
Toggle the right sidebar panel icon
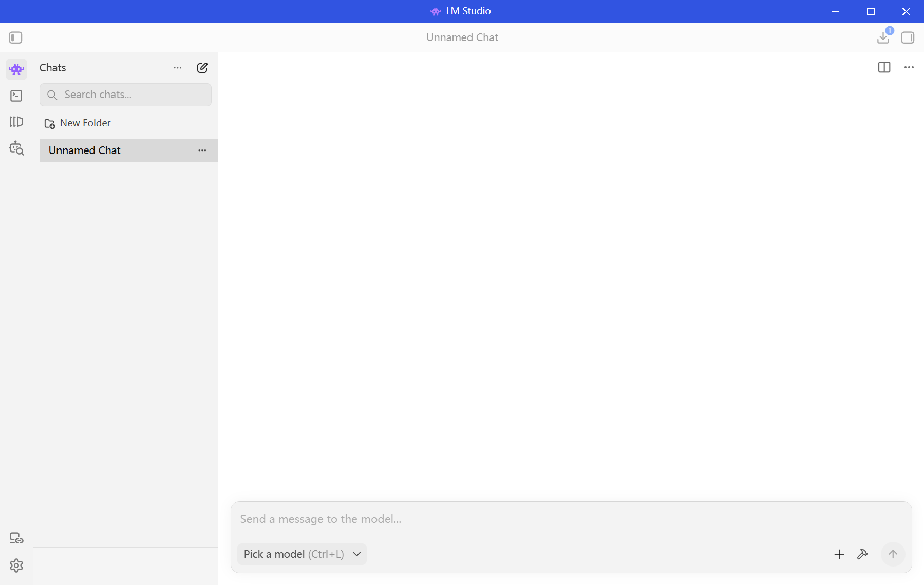908,37
